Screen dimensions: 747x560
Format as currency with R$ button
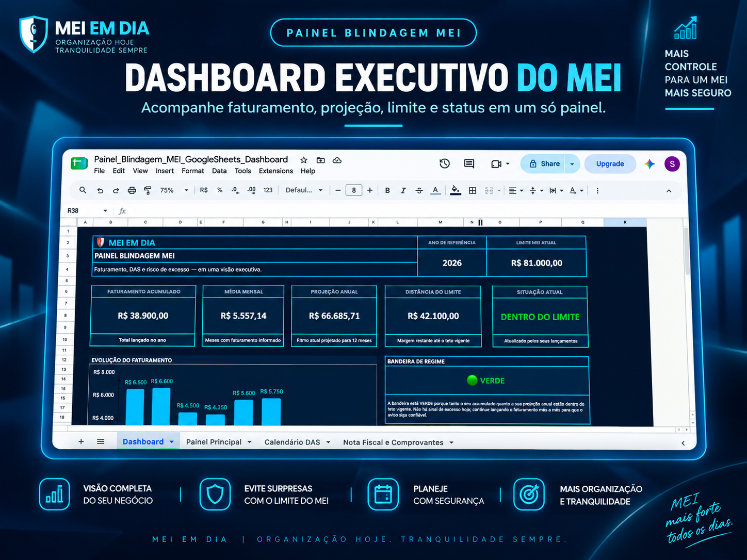(204, 190)
